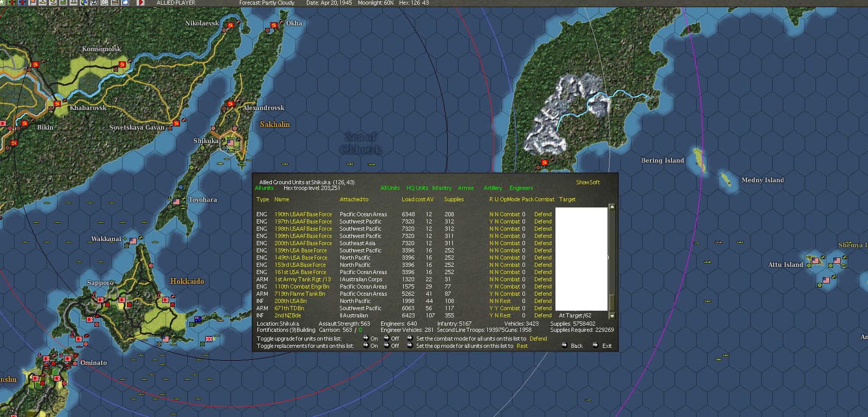Viewport: 868px width, 417px height.
Task: Select the Khabarovsk base flag icon
Action: (57, 104)
